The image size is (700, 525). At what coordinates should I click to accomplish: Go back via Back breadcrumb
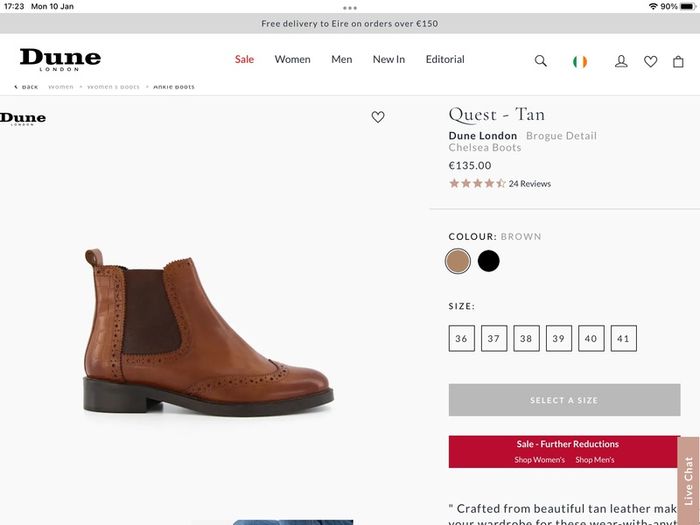click(x=26, y=87)
